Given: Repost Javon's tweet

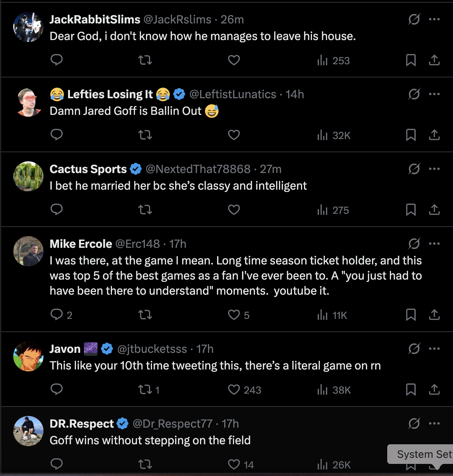Looking at the screenshot, I should [145, 389].
